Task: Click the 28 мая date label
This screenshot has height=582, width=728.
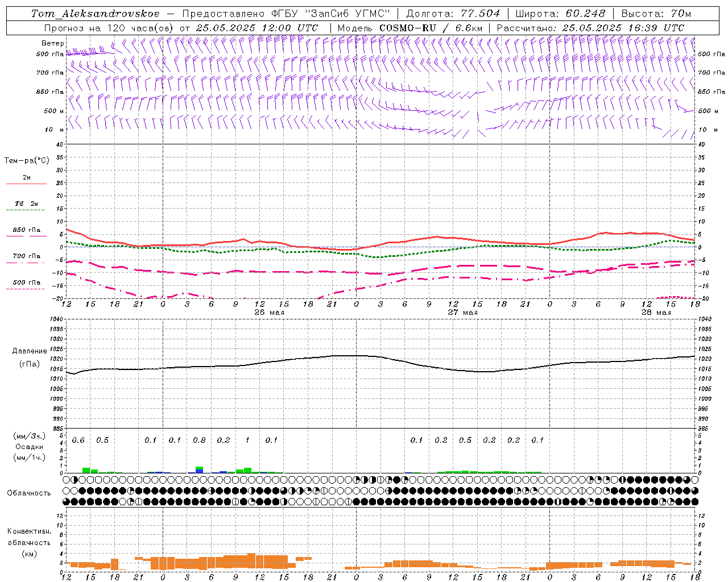Action: tap(656, 313)
